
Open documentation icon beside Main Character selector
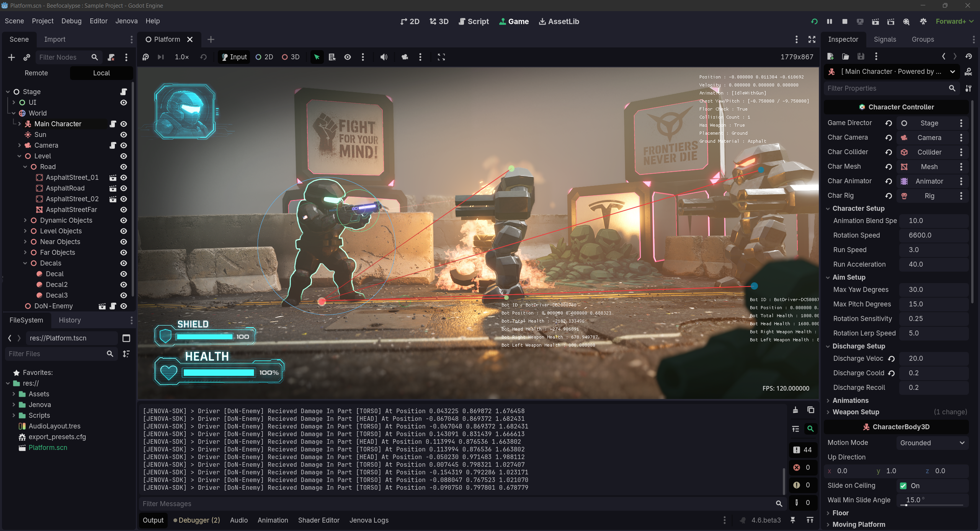968,72
